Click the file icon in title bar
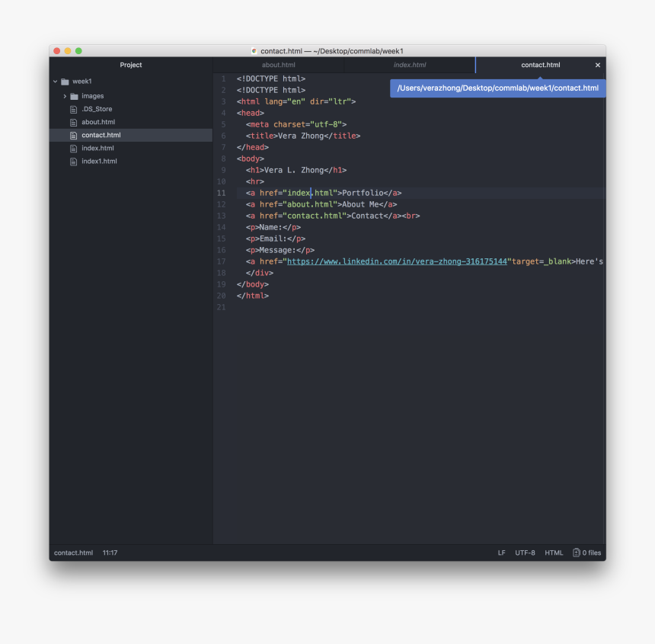655x644 pixels. click(x=254, y=51)
